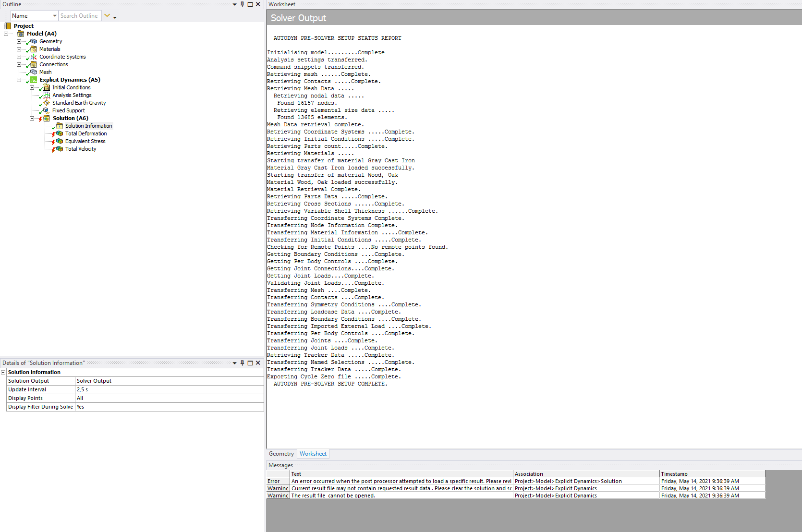Collapse the Solution (A6) branch
This screenshot has width=802, height=532.
pyautogui.click(x=32, y=118)
